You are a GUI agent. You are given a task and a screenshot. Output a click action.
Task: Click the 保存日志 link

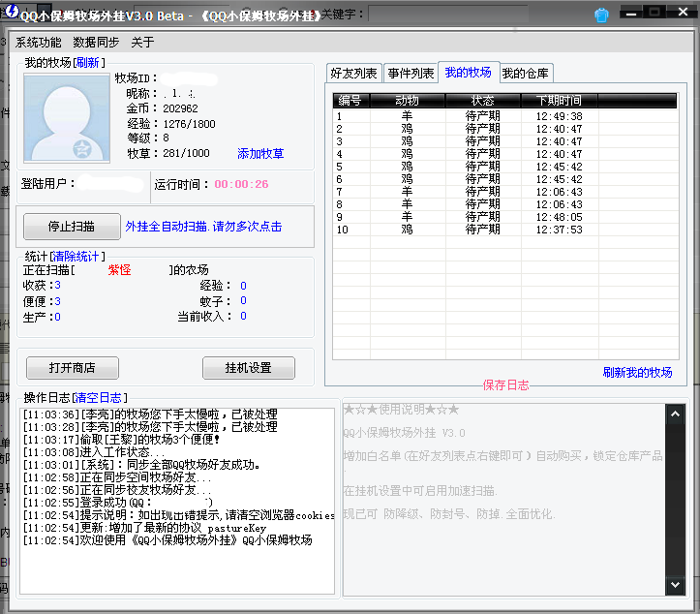click(505, 384)
